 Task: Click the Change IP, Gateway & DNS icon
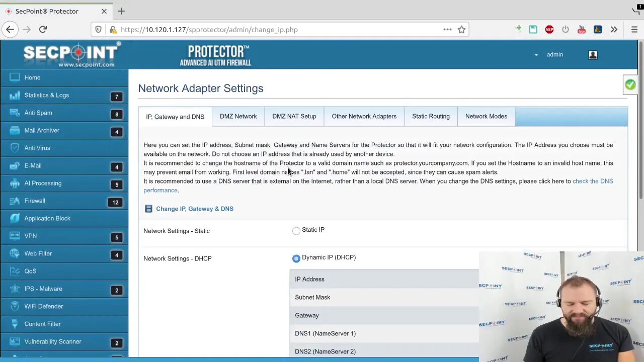point(148,209)
